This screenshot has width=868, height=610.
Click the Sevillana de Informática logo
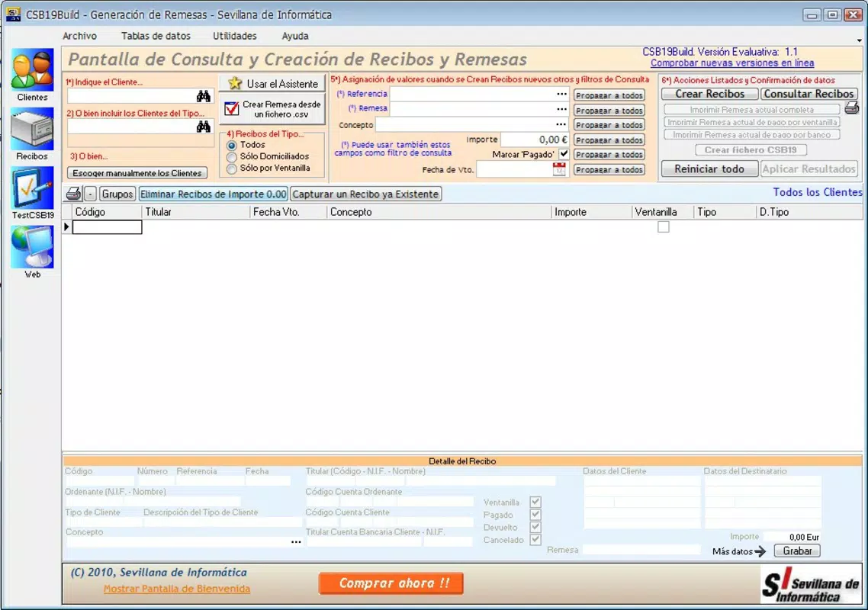click(811, 585)
